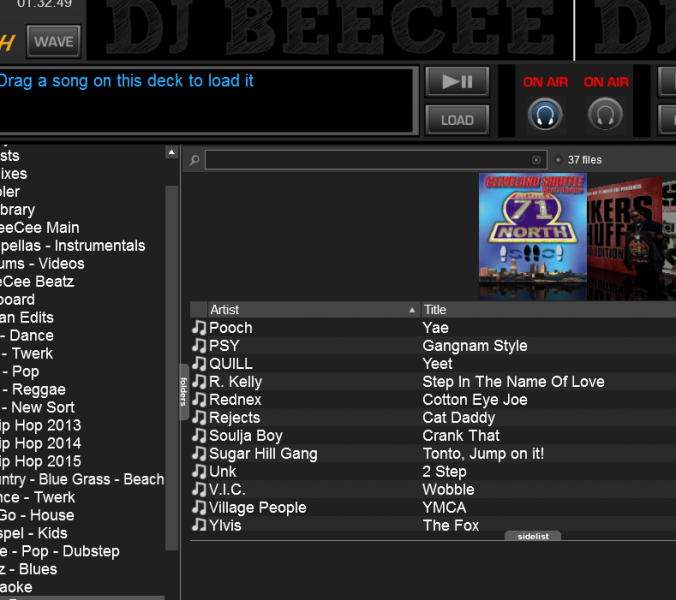Select the song titled Yeet
Image resolution: width=676 pixels, height=600 pixels.
click(x=437, y=363)
